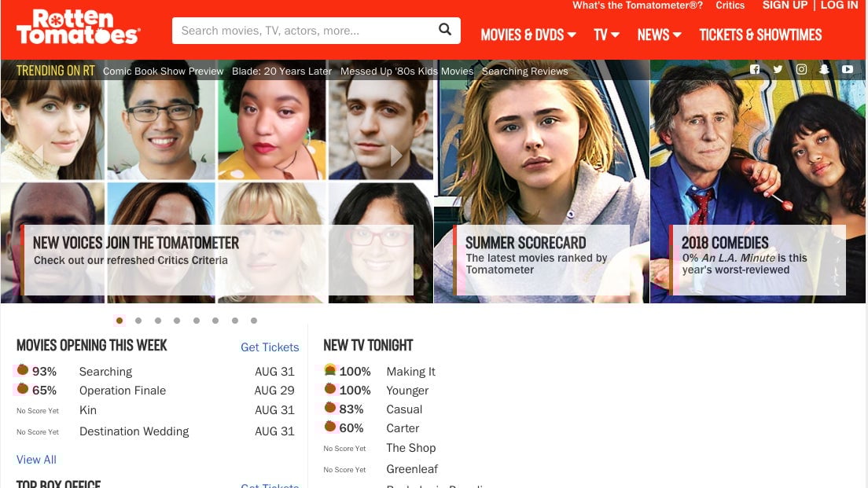The width and height of the screenshot is (868, 488).
Task: Click the tomato icon beside Operation Finale's 65%
Action: coord(23,388)
